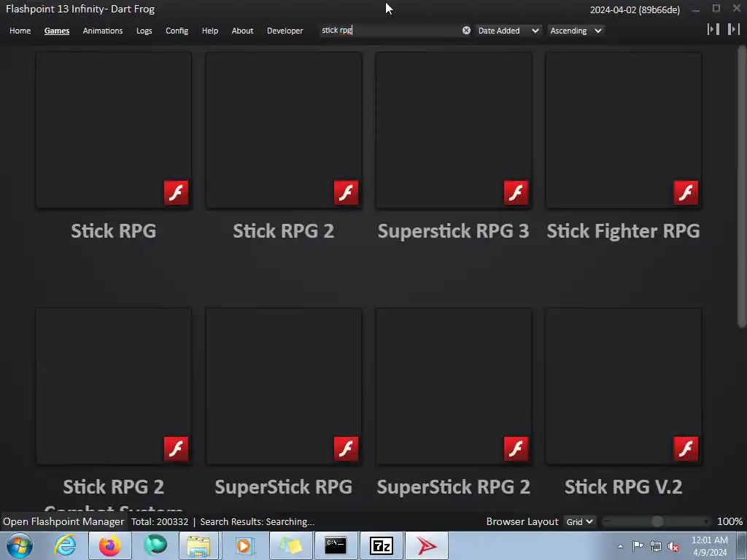Screen dimensions: 747x560
Task: Click the vertical scrollbar of game grid
Action: click(x=742, y=186)
